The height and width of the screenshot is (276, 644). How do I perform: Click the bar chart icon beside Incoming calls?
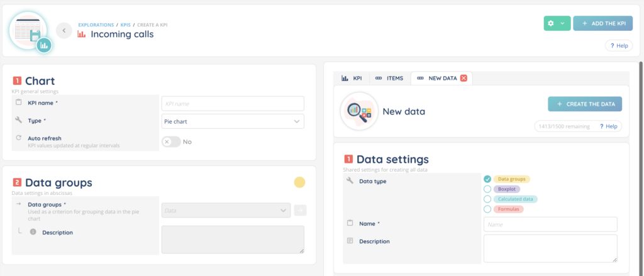coord(82,35)
